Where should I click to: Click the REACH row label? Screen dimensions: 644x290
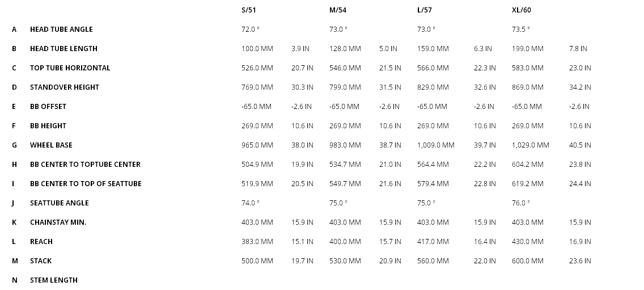tap(41, 242)
